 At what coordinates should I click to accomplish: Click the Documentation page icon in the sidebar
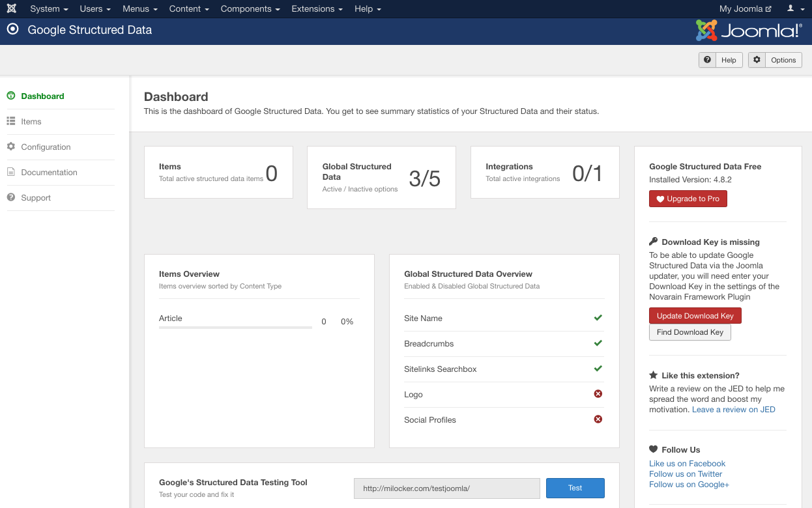pyautogui.click(x=11, y=172)
